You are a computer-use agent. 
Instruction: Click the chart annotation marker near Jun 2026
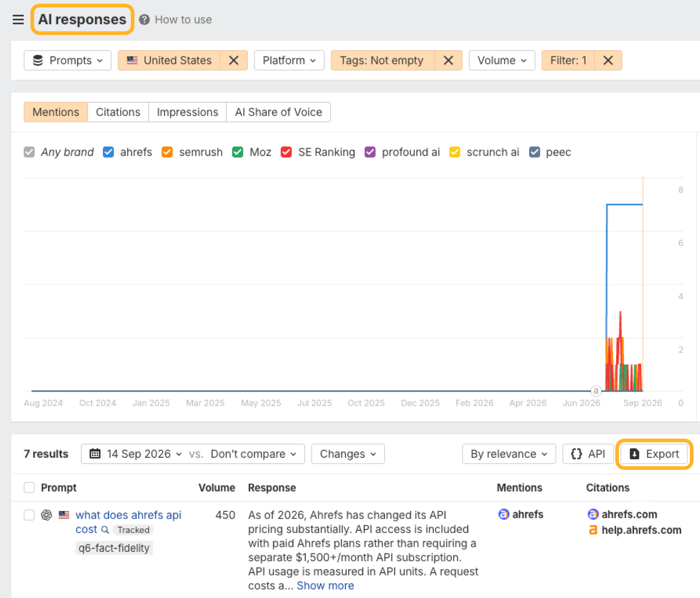(596, 391)
